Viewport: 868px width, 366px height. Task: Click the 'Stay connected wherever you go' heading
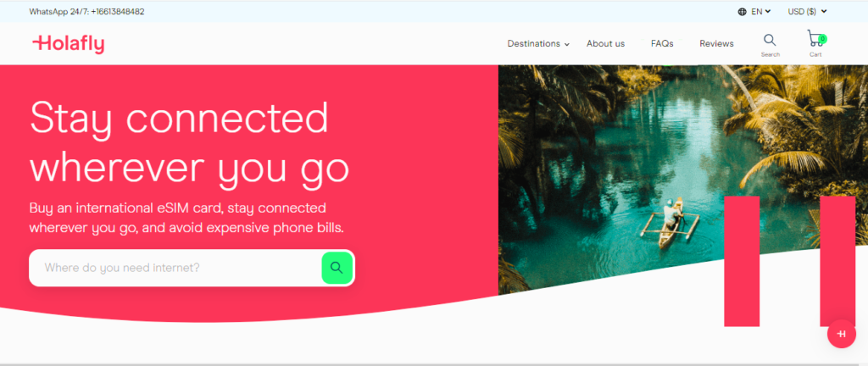tap(189, 142)
